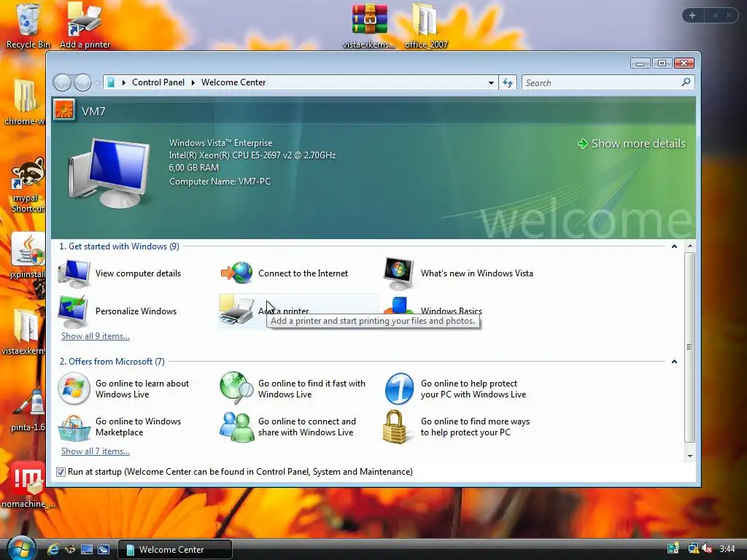Viewport: 747px width, 560px height.
Task: Click the search magnifier button
Action: pos(686,82)
